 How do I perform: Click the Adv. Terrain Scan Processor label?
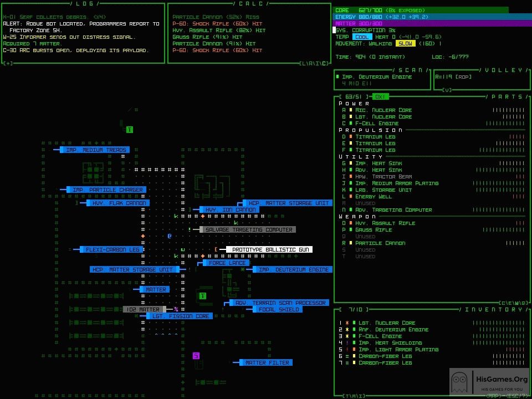(x=279, y=303)
